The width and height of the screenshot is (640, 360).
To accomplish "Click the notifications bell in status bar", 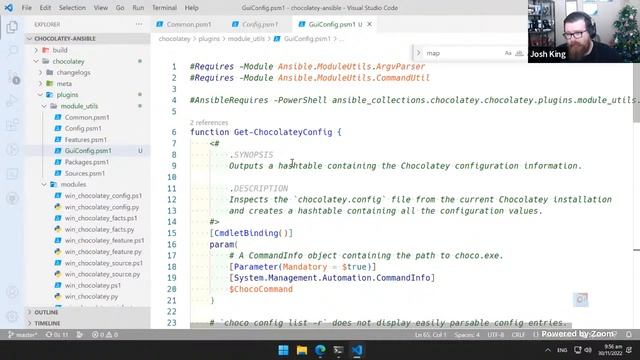I will coord(629,334).
